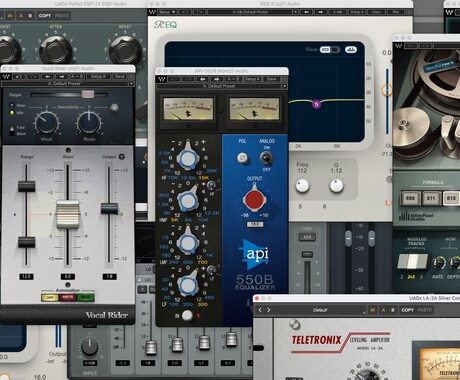Open the Vocal Rider preset dropdown arrow
This screenshot has height=380, width=460.
point(131,84)
